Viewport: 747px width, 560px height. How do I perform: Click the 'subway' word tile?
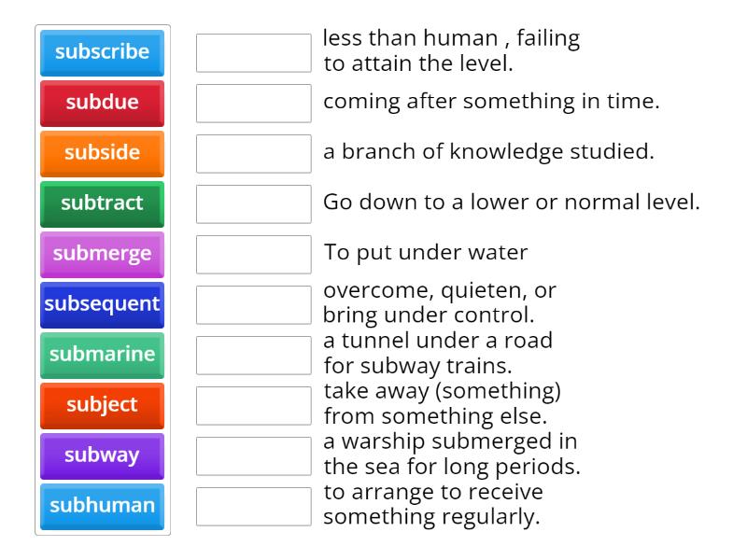pos(102,455)
